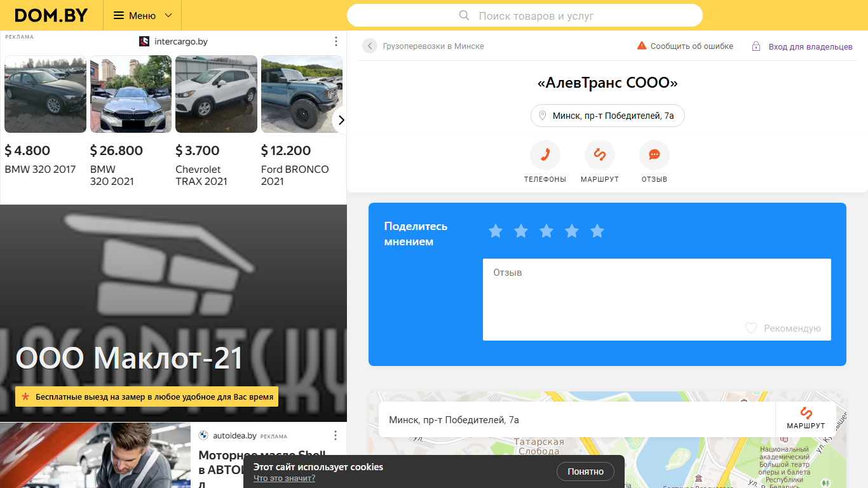The width and height of the screenshot is (868, 488).
Task: Click the autoidea.by advertiser name
Action: click(x=234, y=436)
